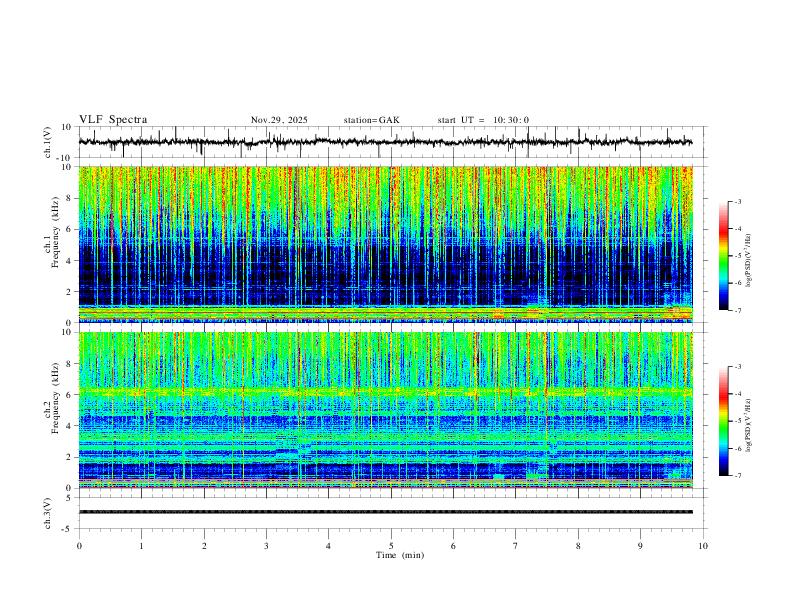The image size is (792, 612).
Task: Click the ch.1 log(PSD) colorbar label
Action: tap(749, 261)
